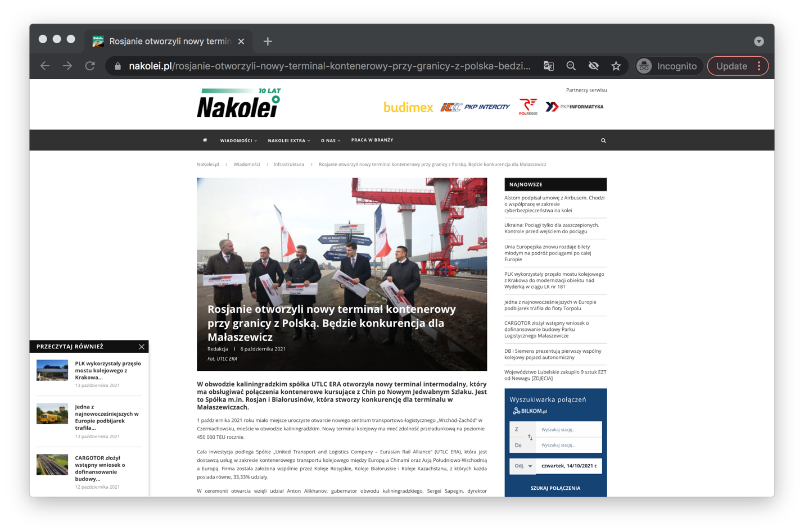
Task: Click the Infrastruktura breadcrumb link
Action: coord(288,165)
